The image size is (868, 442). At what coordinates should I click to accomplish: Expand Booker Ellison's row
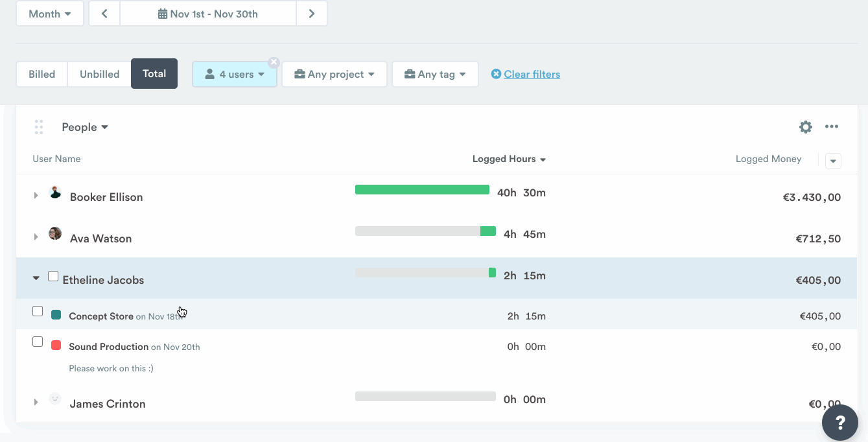coord(36,196)
